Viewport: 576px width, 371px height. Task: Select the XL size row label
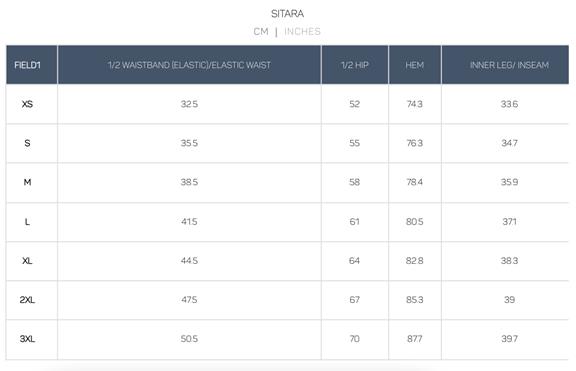[28, 261]
